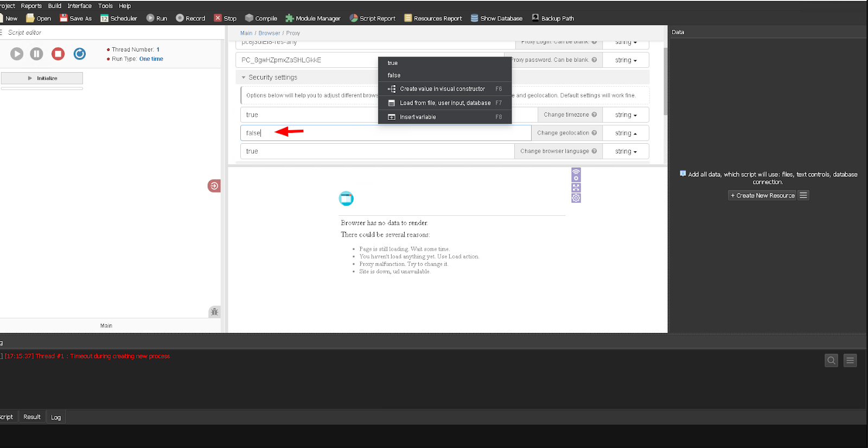Click the red arrow insert action icon
The width and height of the screenshot is (868, 448).
pyautogui.click(x=214, y=186)
